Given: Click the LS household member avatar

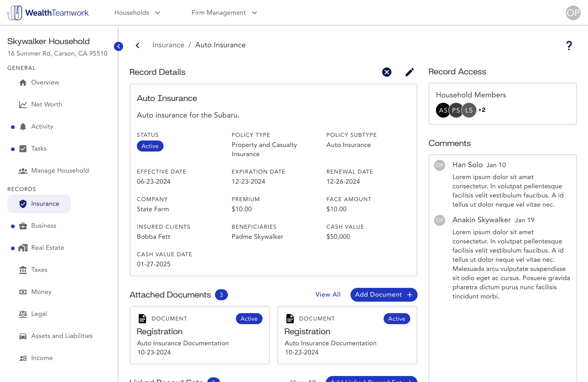Looking at the screenshot, I should click(x=469, y=110).
